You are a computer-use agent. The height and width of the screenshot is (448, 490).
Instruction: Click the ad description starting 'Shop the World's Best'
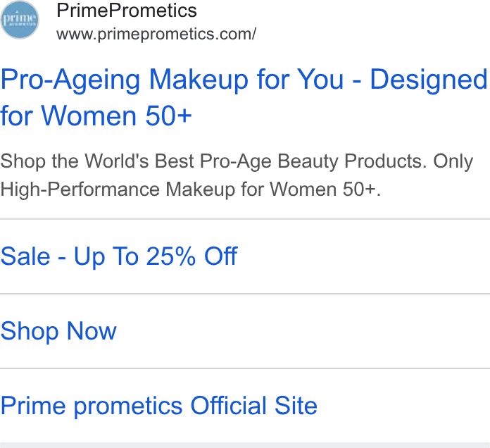click(237, 175)
